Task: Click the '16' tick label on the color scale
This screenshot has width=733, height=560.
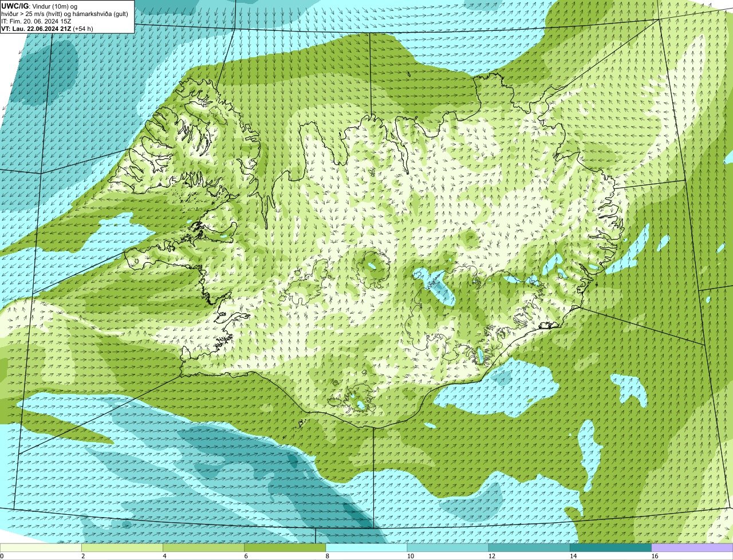Action: (x=655, y=556)
